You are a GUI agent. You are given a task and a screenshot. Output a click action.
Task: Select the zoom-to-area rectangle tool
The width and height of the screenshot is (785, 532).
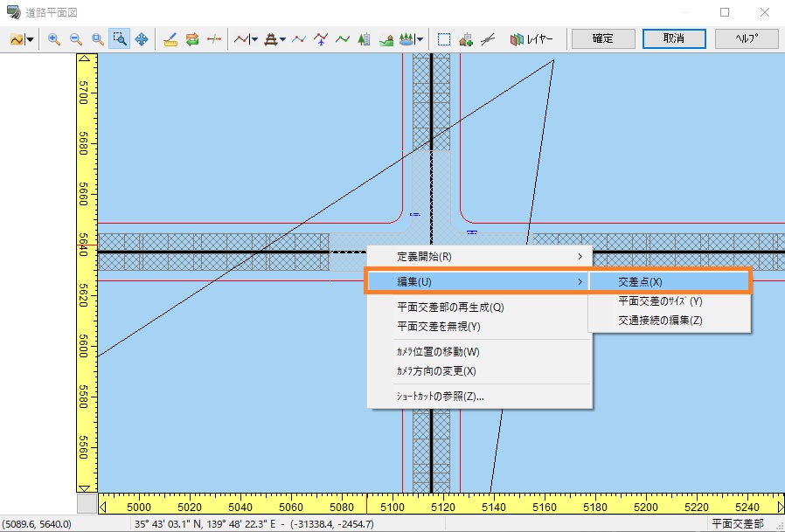[120, 39]
